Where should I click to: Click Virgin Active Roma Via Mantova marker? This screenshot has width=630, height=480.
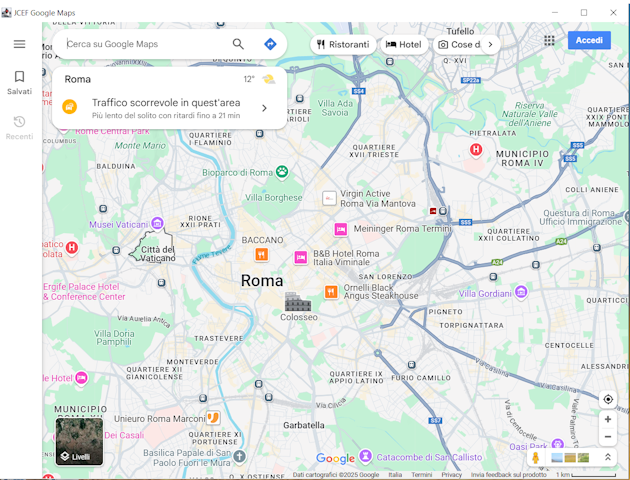(329, 198)
